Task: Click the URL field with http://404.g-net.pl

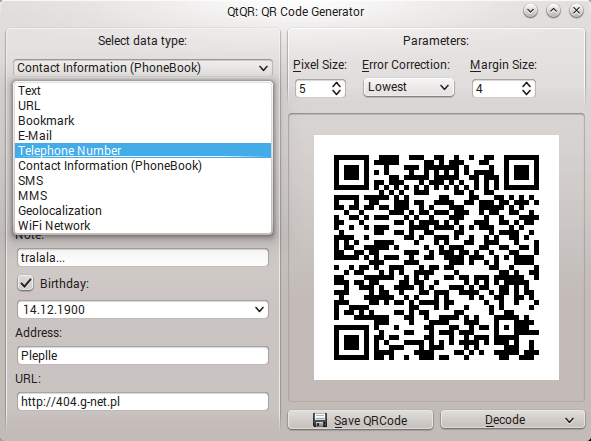Action: click(x=142, y=401)
